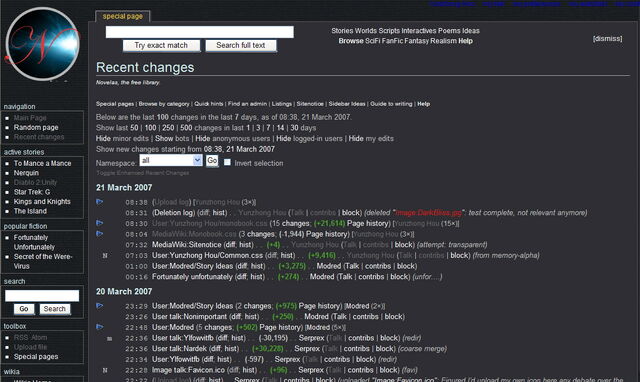Focus the top search text field
The height and width of the screenshot is (382, 640).
tap(200, 32)
